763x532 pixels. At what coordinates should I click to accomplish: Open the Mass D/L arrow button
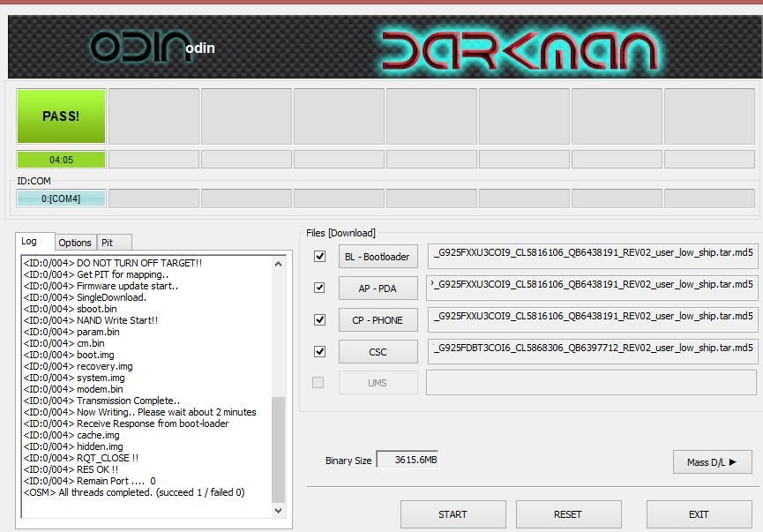713,462
